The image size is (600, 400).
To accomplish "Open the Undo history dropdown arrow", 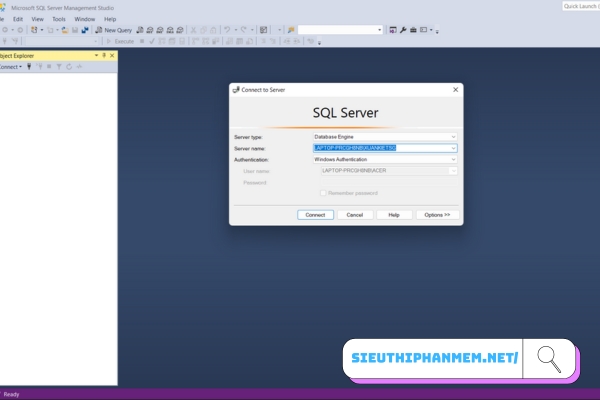I will tap(236, 30).
